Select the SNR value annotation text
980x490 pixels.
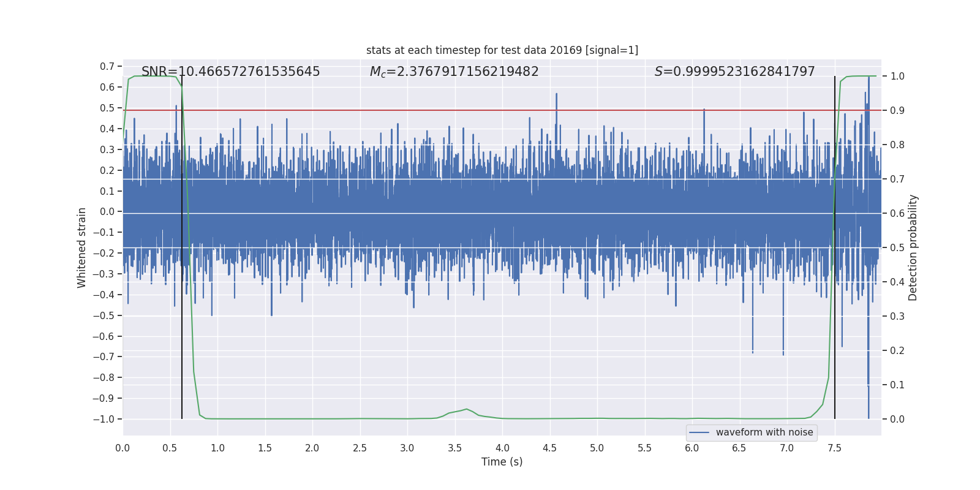point(230,72)
